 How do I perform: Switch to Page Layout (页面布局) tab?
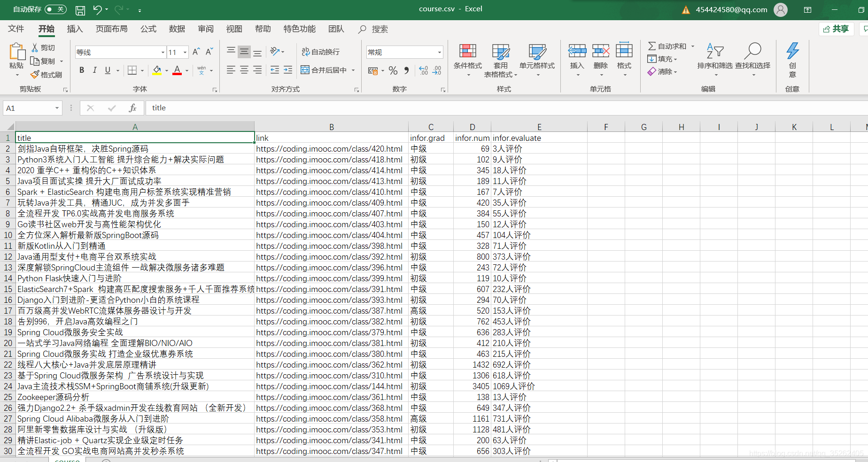point(111,29)
